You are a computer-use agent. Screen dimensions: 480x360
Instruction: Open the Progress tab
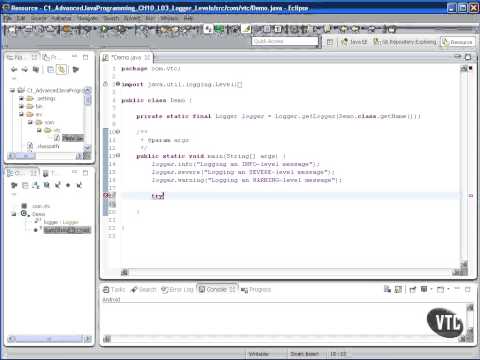[x=256, y=289]
